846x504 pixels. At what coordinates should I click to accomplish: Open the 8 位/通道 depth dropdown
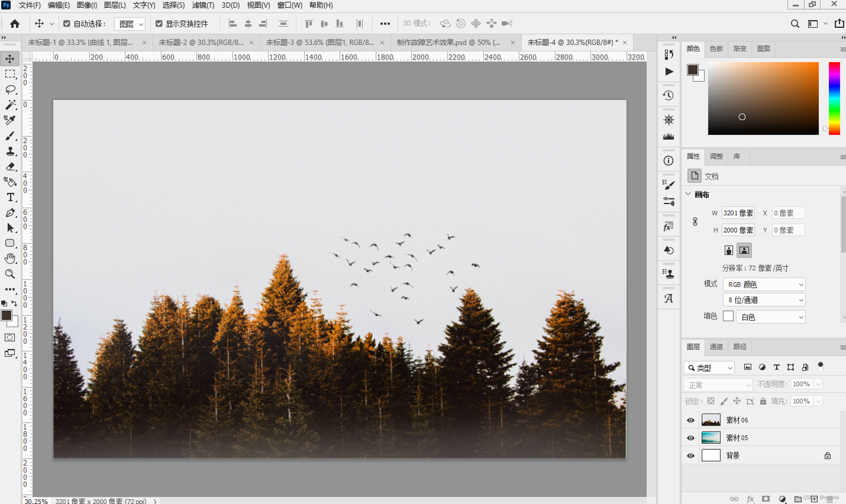764,300
